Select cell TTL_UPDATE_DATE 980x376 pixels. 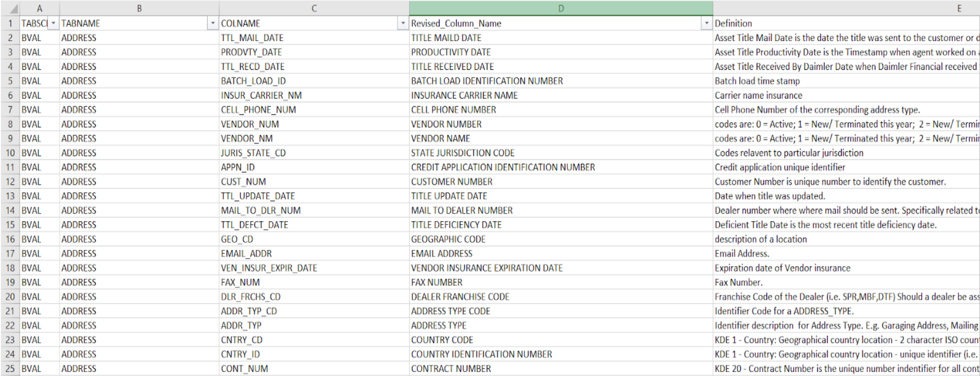pyautogui.click(x=314, y=196)
